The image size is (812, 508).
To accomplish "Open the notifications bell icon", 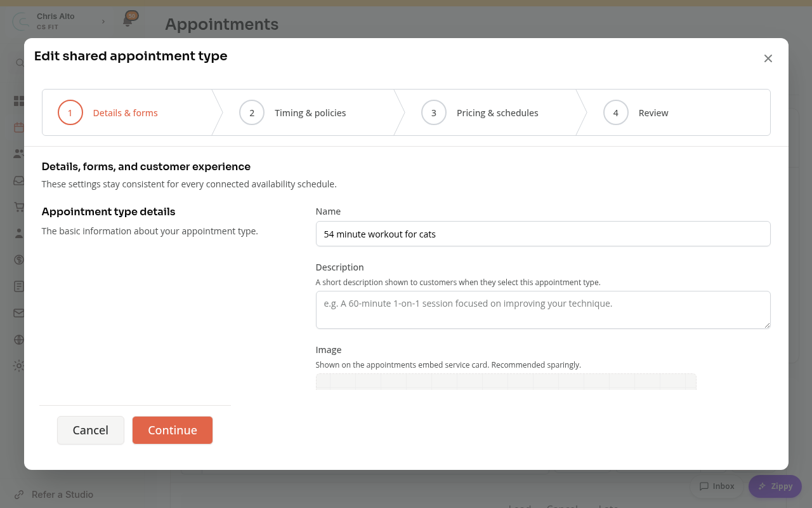I will tap(128, 21).
